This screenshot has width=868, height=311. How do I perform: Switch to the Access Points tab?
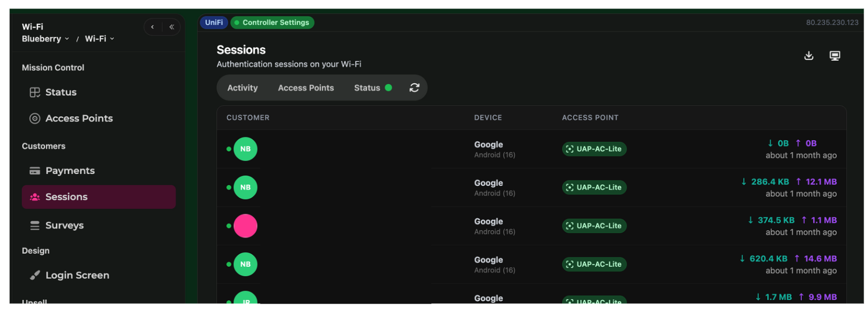pos(306,88)
